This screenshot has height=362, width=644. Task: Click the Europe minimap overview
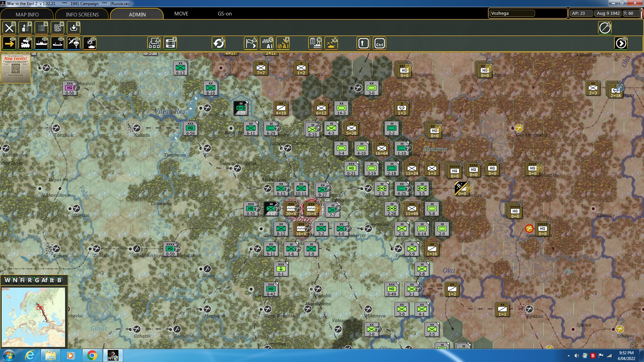coord(33,317)
